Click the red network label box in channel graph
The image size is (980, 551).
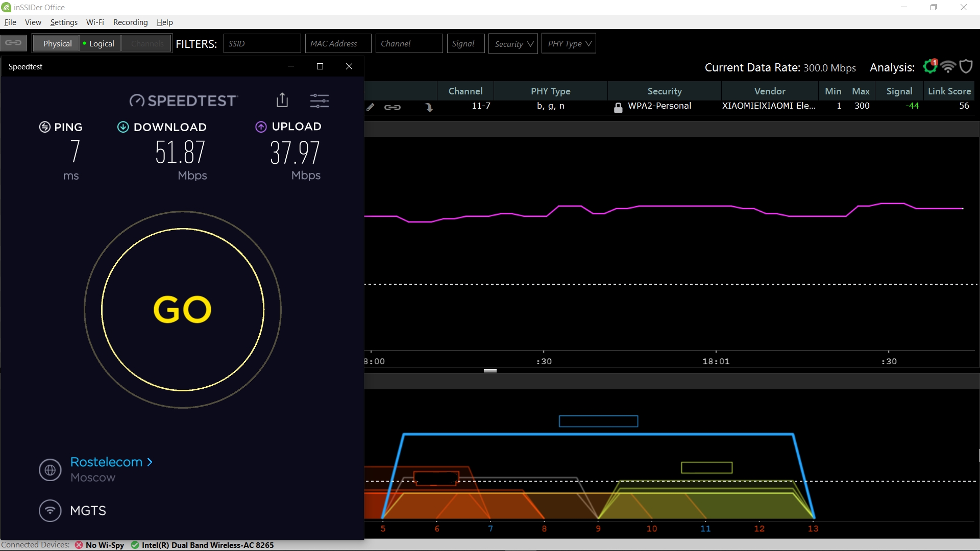[x=436, y=478]
